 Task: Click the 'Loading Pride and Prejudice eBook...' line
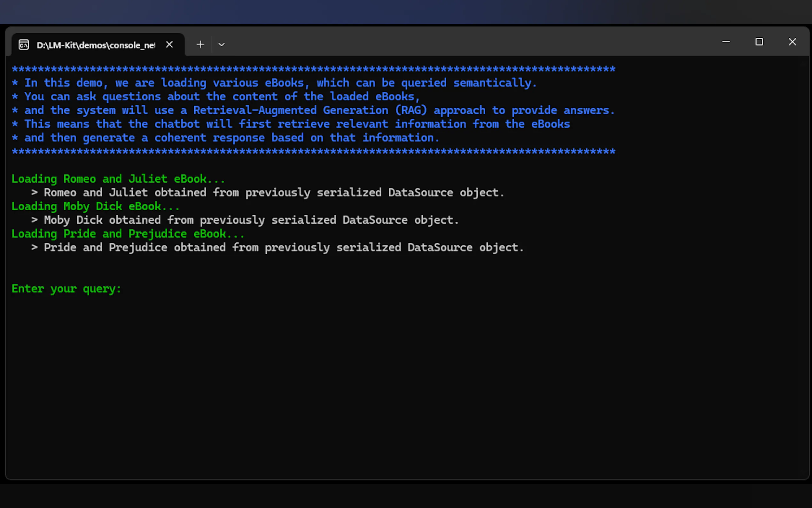tap(128, 234)
